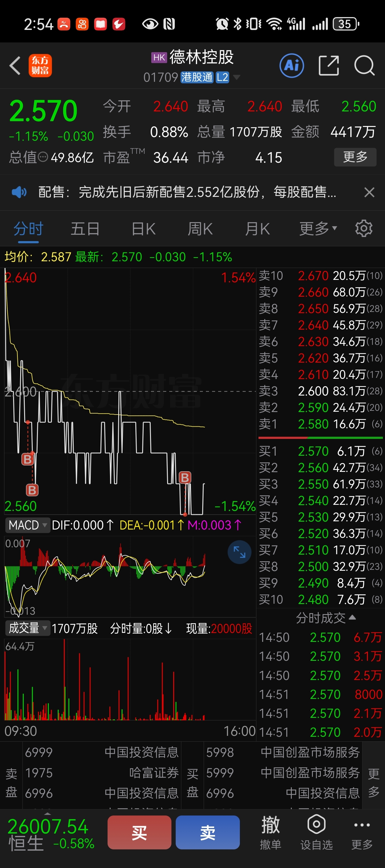Tap sell broker 1975 哈富证券
This screenshot has height=868, width=385.
(x=101, y=773)
